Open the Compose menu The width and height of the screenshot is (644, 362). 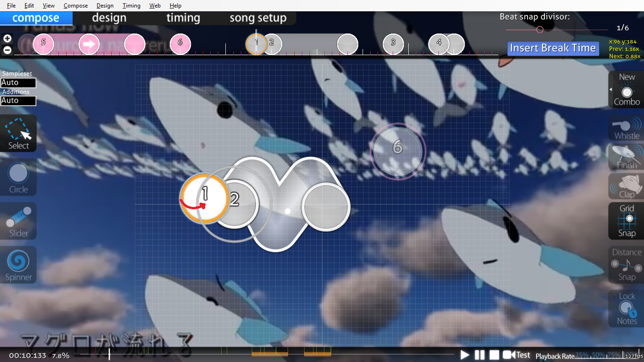coord(76,6)
